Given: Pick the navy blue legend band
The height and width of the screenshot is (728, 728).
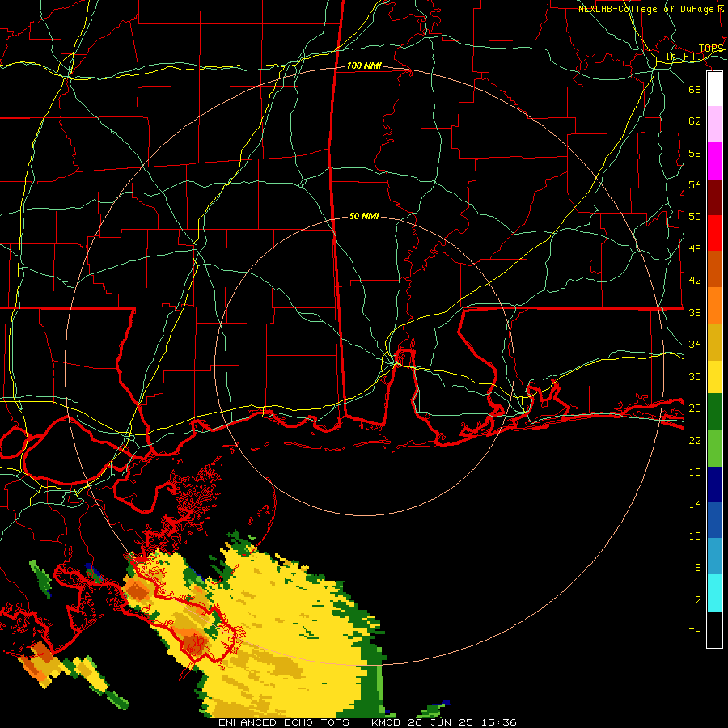Looking at the screenshot, I should point(714,485).
